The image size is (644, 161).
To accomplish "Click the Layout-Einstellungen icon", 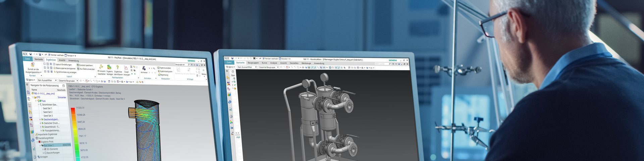I will 54,64.
